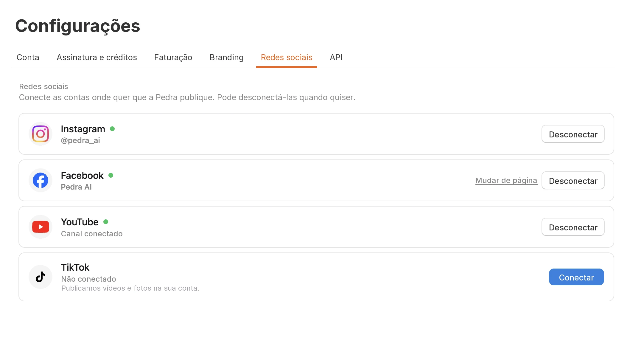This screenshot has height=338, width=644.
Task: Go to the Faturação tab
Action: coord(173,57)
